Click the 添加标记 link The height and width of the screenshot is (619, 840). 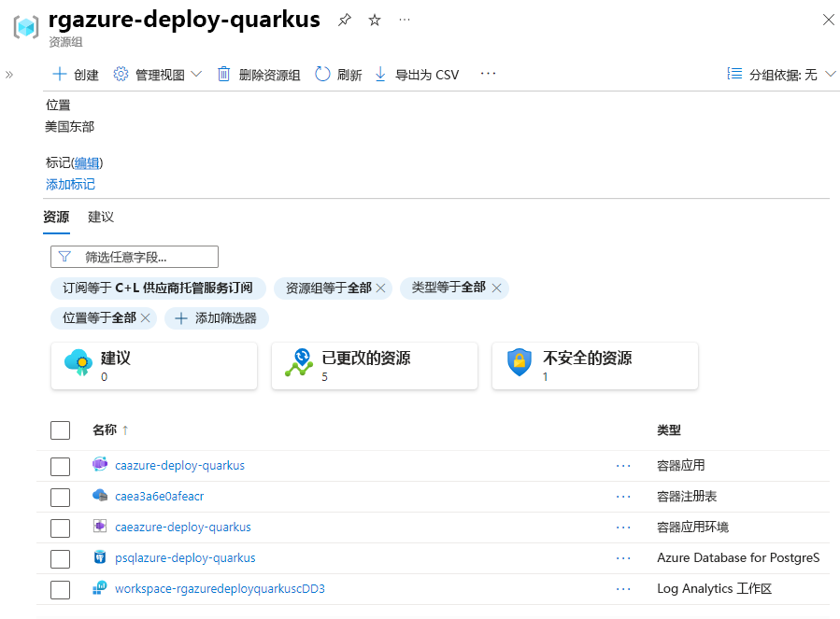(x=69, y=184)
